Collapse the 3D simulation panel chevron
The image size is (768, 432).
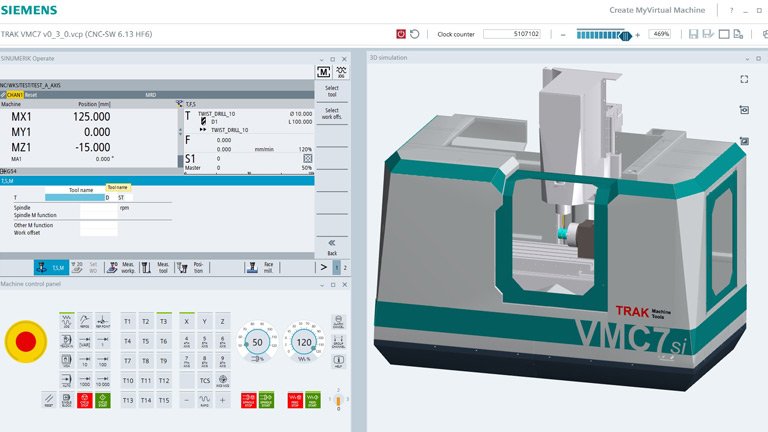pyautogui.click(x=747, y=59)
